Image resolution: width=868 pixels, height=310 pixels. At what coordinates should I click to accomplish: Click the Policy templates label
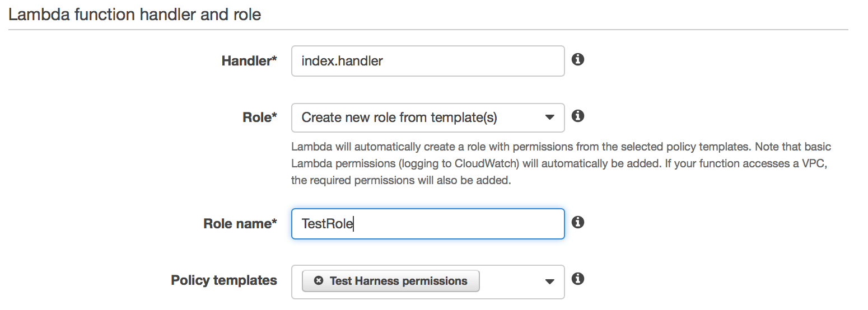point(224,280)
